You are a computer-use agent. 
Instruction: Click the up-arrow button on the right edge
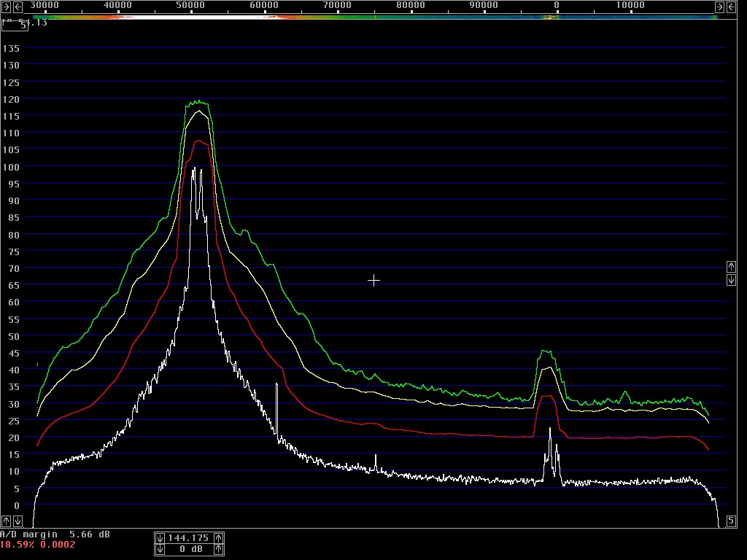(731, 267)
